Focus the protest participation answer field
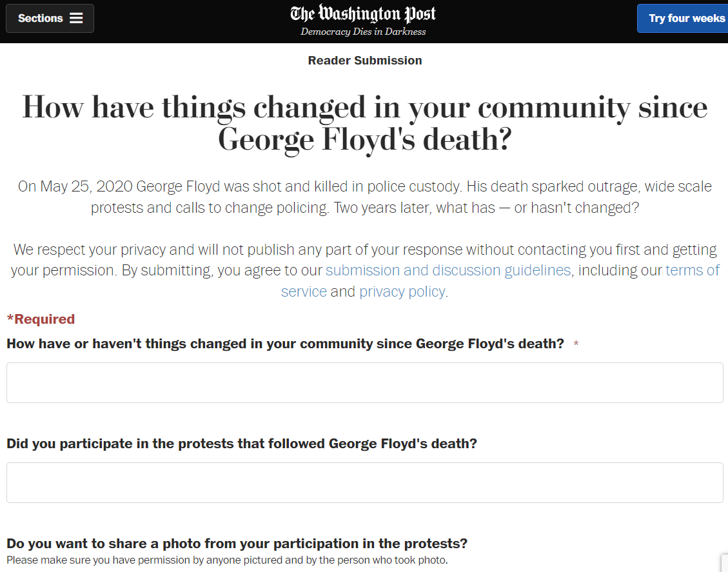The image size is (728, 572). pos(365,482)
